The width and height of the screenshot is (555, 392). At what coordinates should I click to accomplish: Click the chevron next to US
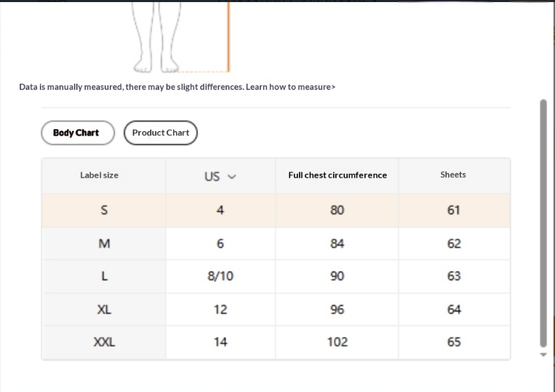click(x=232, y=176)
